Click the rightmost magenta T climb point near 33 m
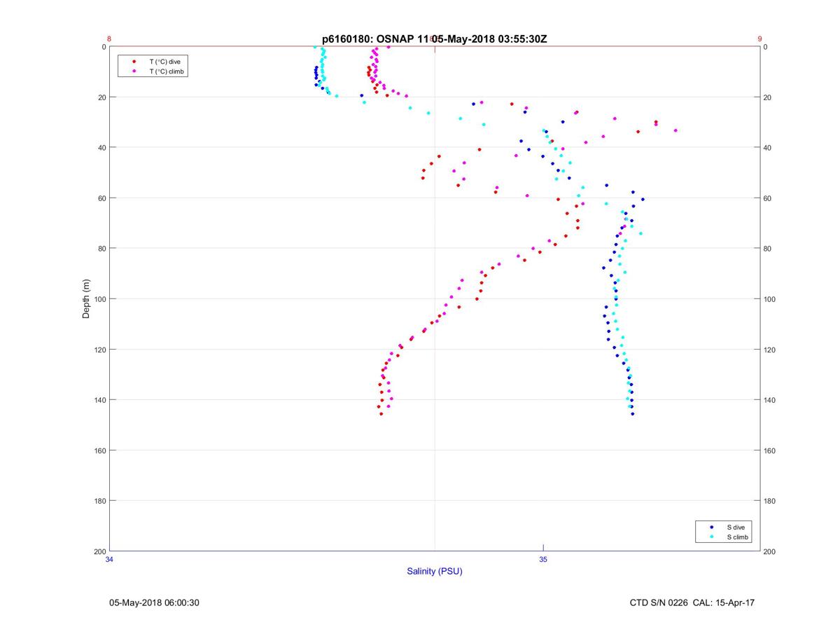The width and height of the screenshot is (840, 620). tap(675, 130)
